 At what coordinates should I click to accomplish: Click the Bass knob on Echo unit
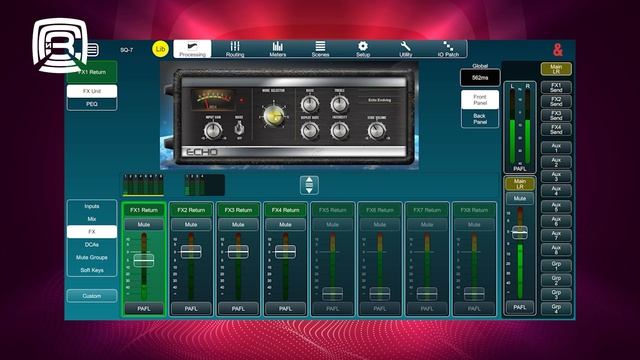[310, 104]
